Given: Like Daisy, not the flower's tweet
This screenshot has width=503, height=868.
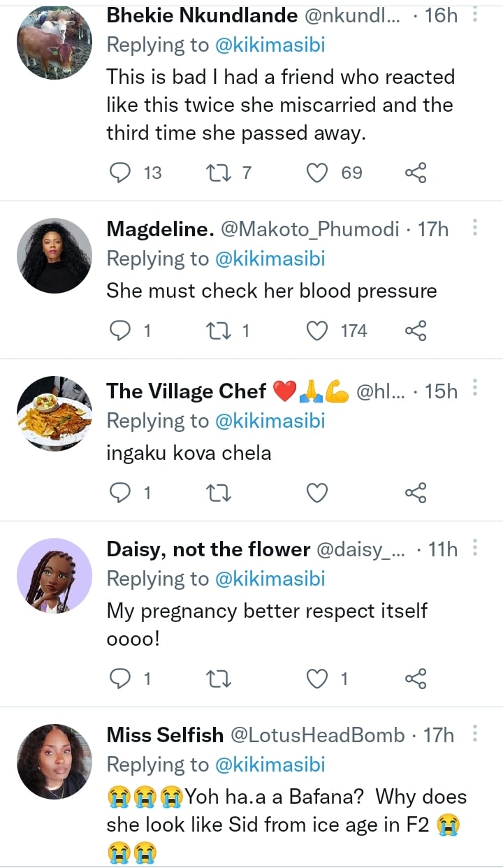Looking at the screenshot, I should (318, 678).
